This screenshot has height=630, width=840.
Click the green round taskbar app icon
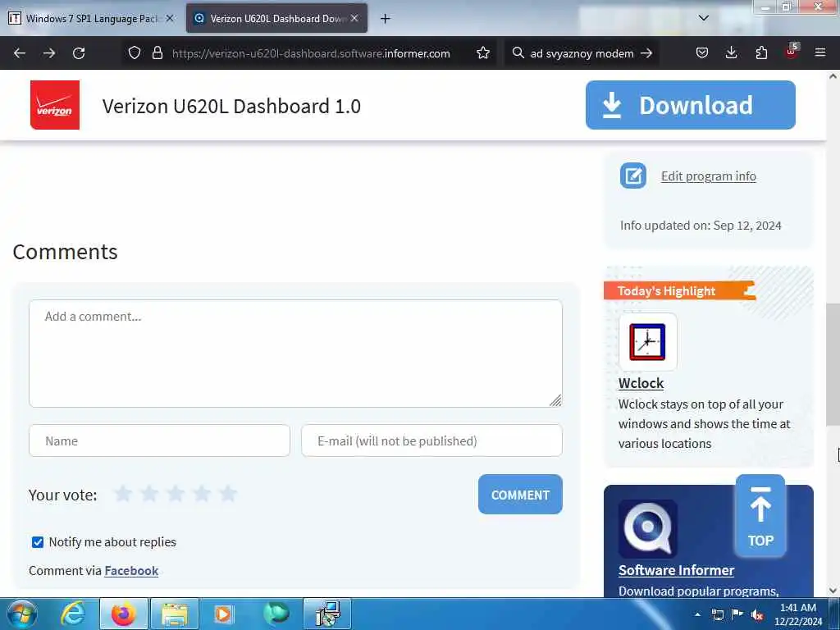[276, 614]
